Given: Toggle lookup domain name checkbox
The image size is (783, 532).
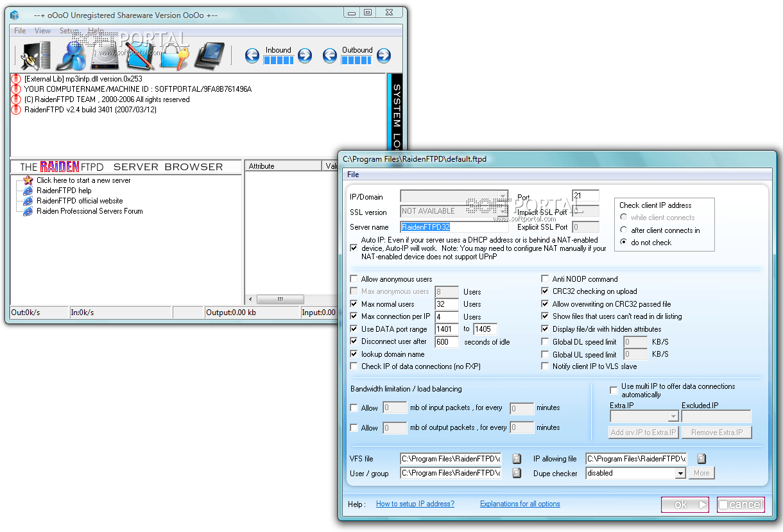Looking at the screenshot, I should click(354, 354).
